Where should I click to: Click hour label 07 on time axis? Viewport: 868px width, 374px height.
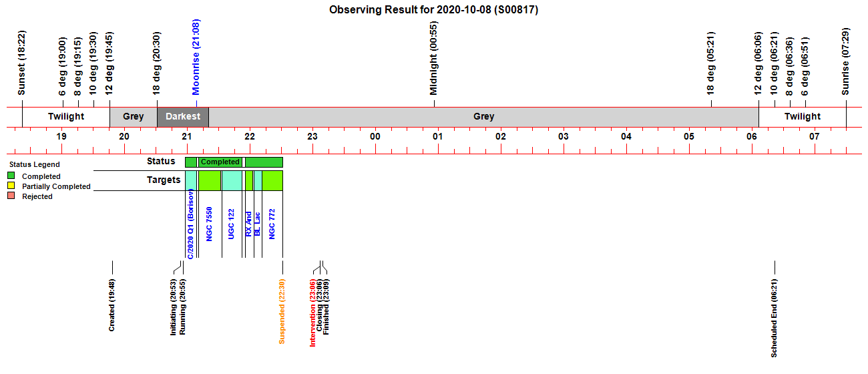click(815, 136)
